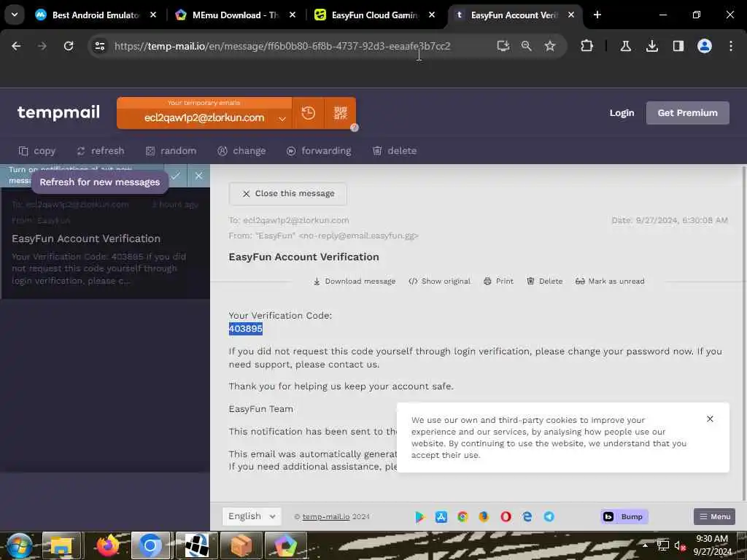This screenshot has height=560, width=747.
Task: Close the cookie notice popup
Action: (x=710, y=419)
